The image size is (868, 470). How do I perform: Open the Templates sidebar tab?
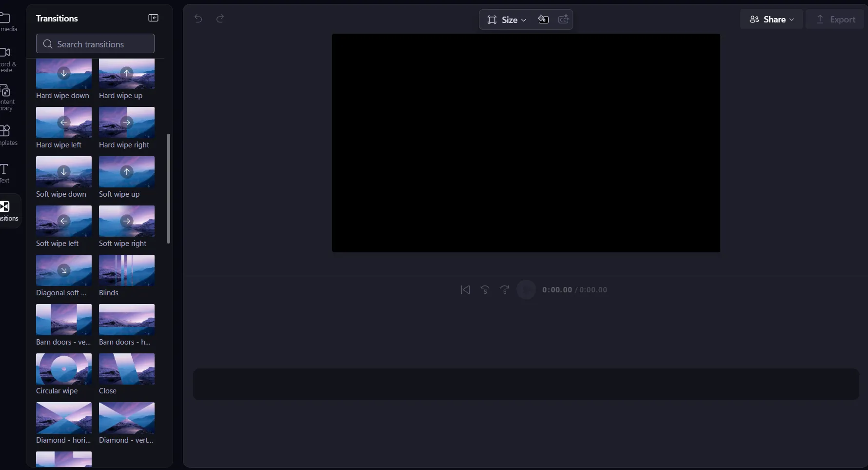click(6, 135)
